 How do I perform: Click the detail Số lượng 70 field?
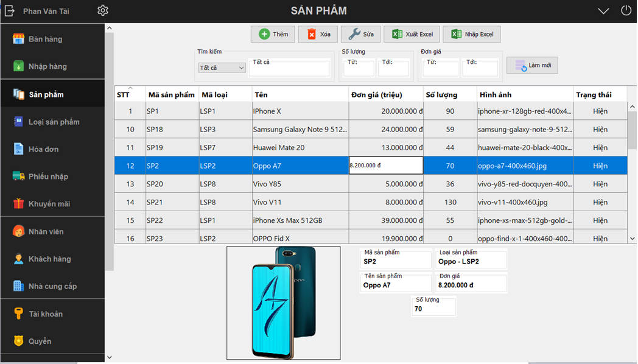[x=433, y=306]
